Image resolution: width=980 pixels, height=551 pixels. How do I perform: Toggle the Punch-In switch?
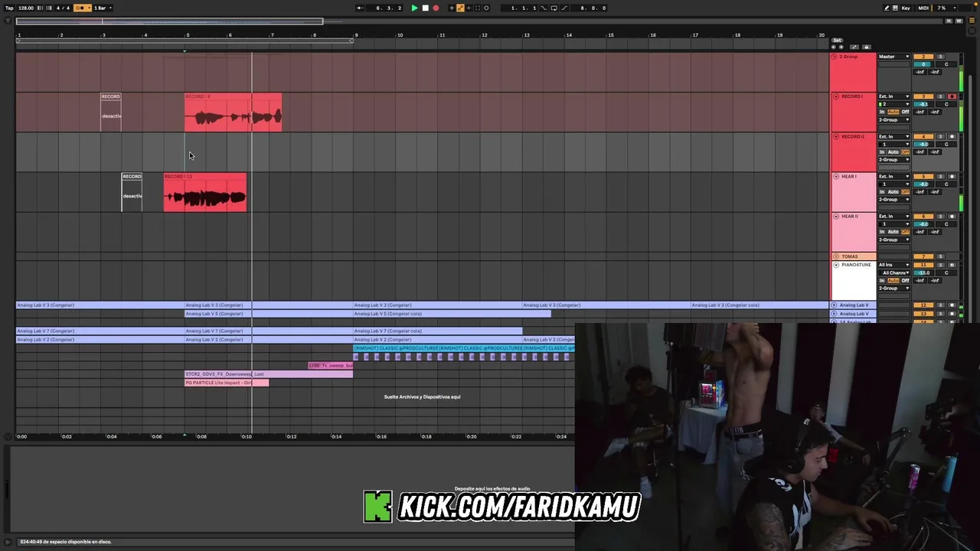pyautogui.click(x=544, y=8)
